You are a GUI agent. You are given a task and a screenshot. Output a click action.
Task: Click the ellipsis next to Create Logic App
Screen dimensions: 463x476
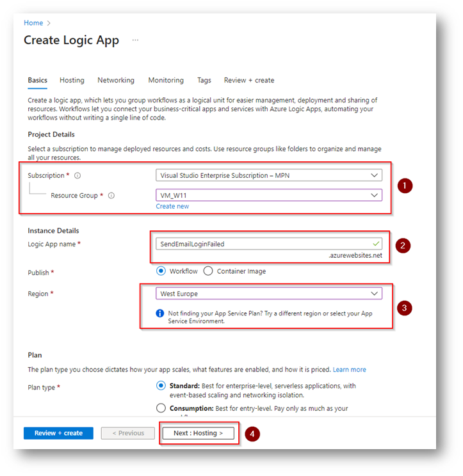click(x=135, y=40)
